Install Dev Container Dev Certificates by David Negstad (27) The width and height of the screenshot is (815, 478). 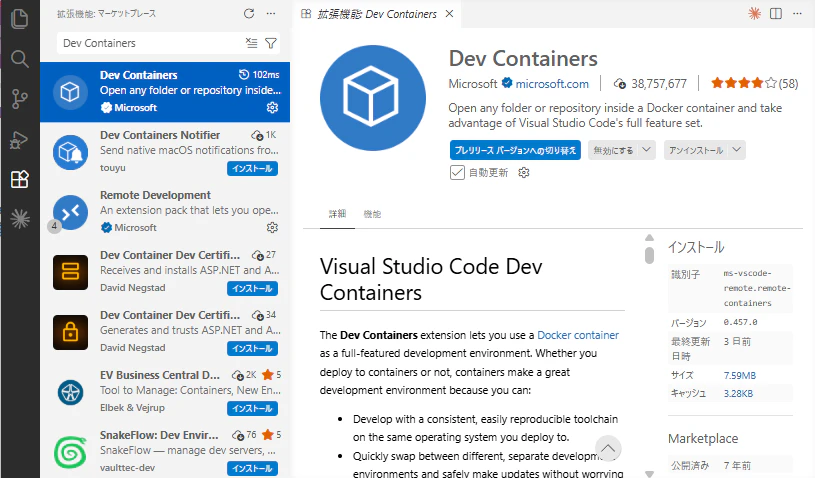[252, 288]
